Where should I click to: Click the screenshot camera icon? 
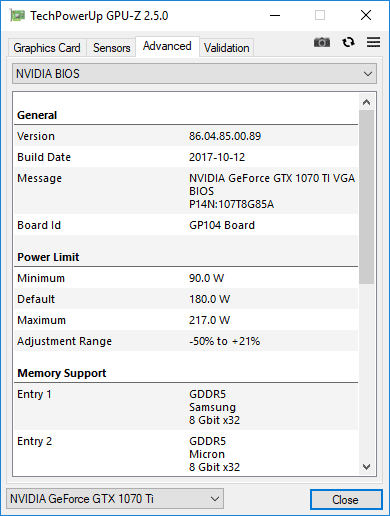[322, 42]
